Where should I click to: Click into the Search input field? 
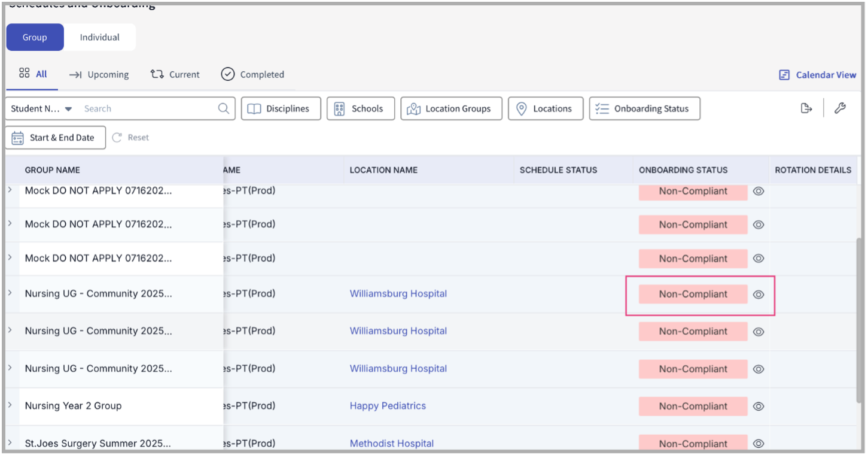pyautogui.click(x=147, y=108)
